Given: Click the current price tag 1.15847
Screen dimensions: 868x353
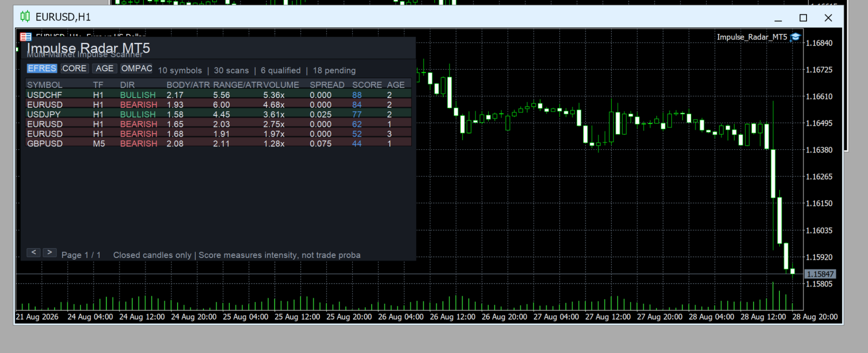Looking at the screenshot, I should pyautogui.click(x=820, y=274).
